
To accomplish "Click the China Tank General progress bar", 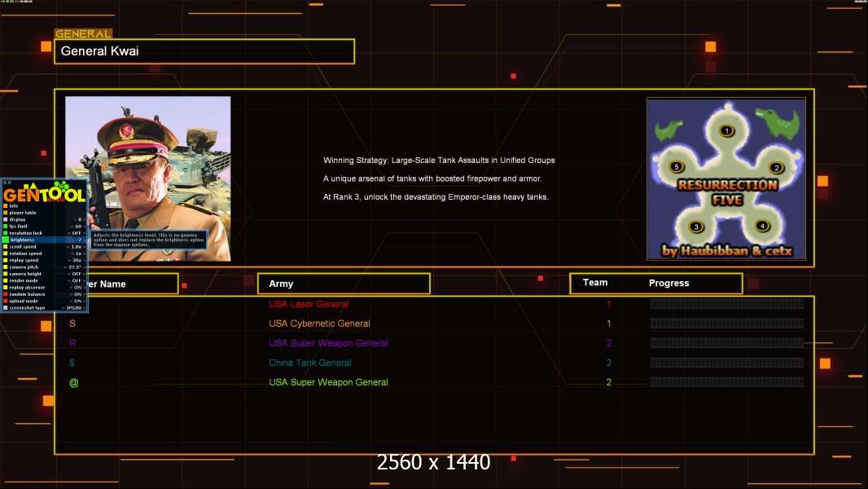I will pyautogui.click(x=727, y=363).
